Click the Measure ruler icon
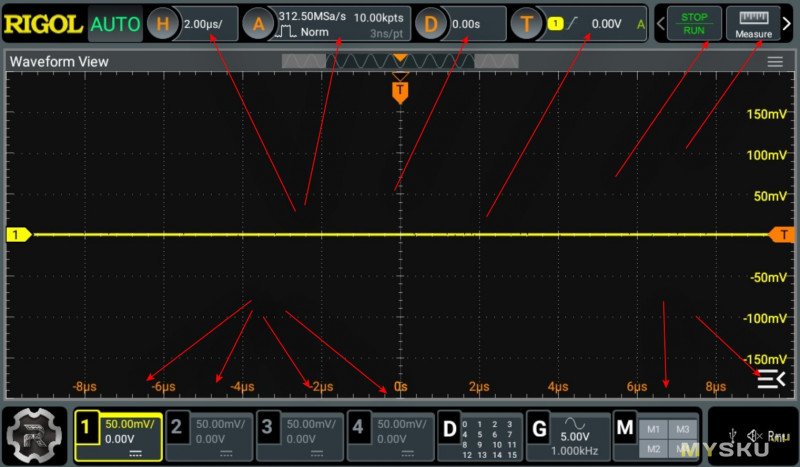Screen dimensions: 800x467 [753, 24]
